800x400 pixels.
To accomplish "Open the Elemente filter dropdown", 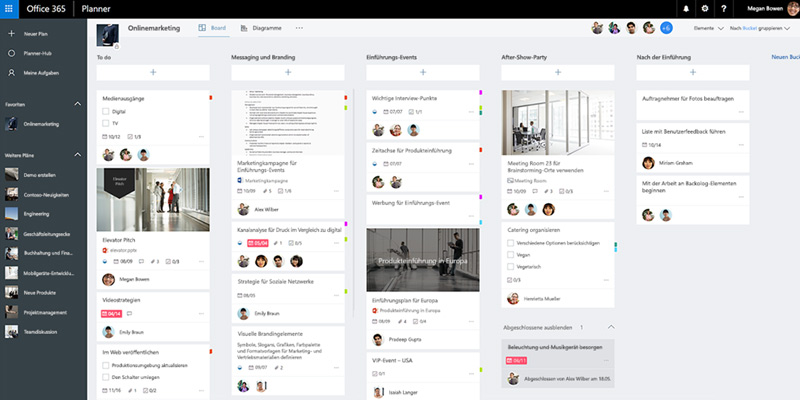I will tap(708, 29).
